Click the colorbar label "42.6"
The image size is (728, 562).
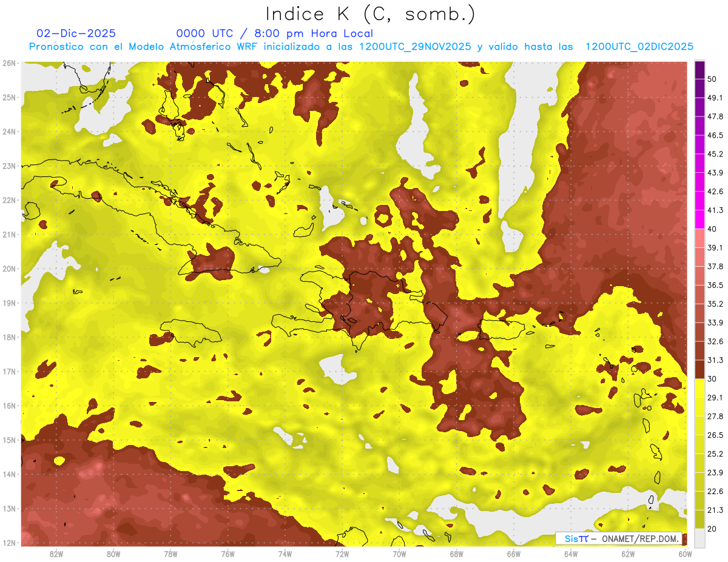(715, 192)
